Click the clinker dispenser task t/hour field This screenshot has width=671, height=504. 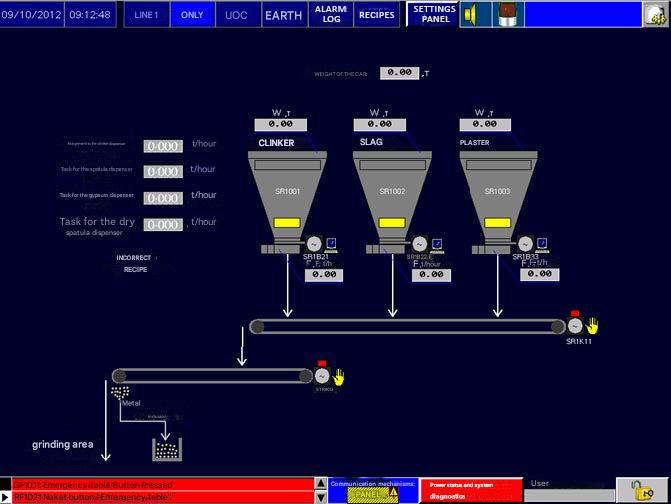coord(163,146)
